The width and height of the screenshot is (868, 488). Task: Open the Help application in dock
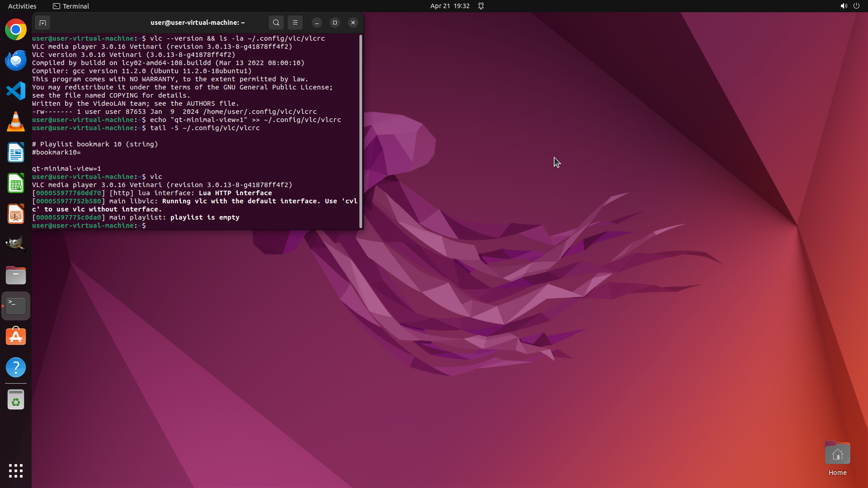(16, 367)
